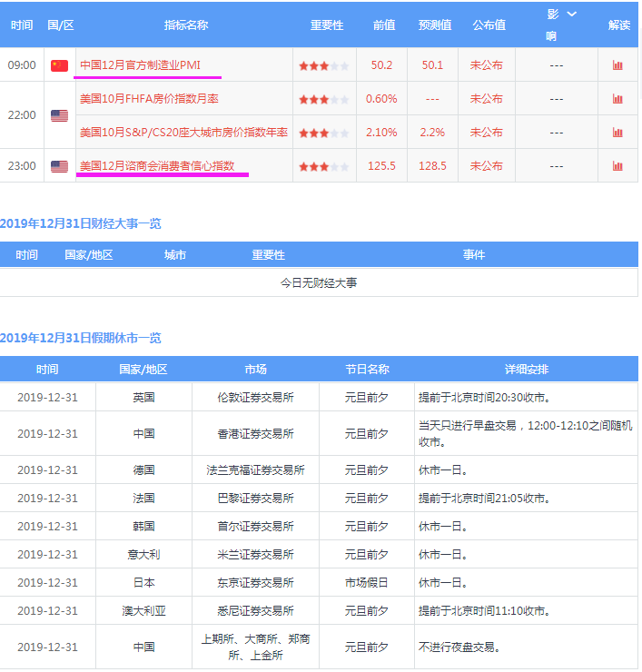The height and width of the screenshot is (672, 642).
Task: Click 东京证券交易所 market cell
Action: pos(255,583)
